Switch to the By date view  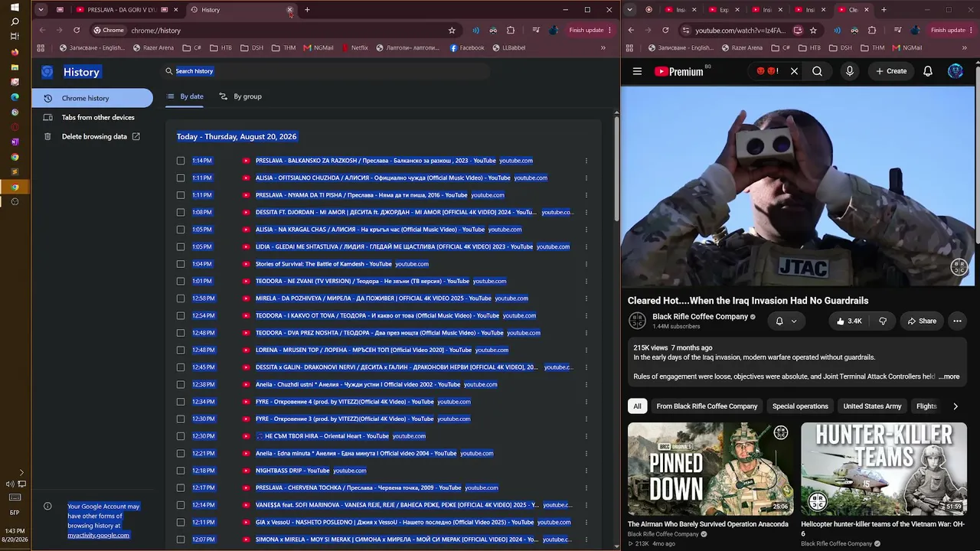(x=185, y=96)
